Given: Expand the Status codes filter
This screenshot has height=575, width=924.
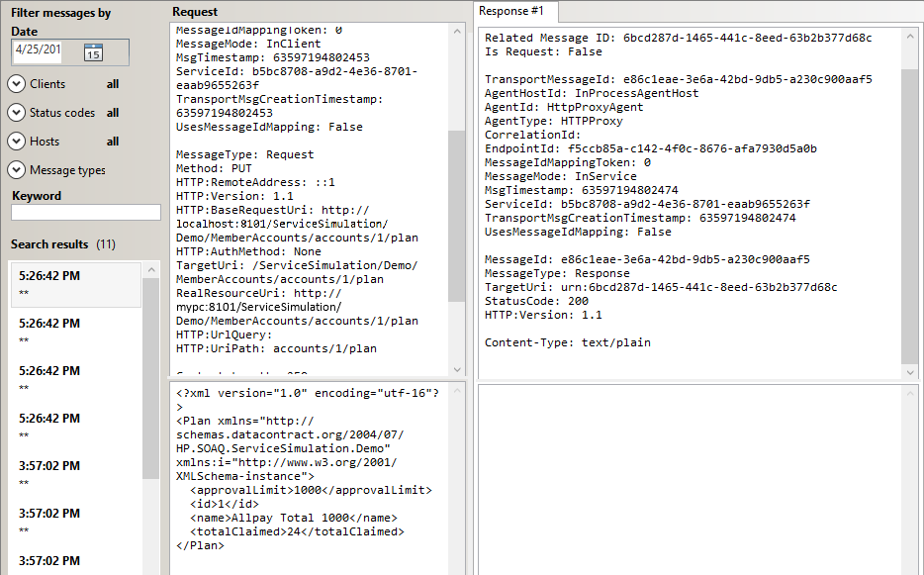Looking at the screenshot, I should click(16, 113).
